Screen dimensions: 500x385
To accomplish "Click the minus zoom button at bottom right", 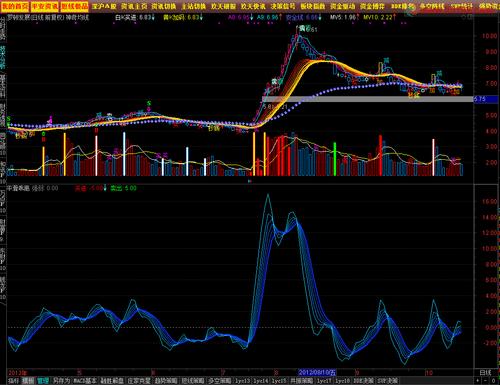I will (486, 381).
